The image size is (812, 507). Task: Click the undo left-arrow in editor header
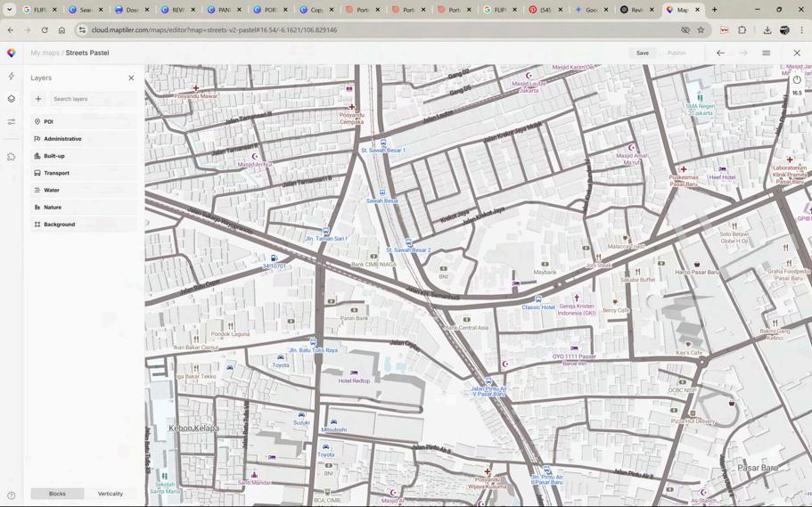(x=720, y=53)
